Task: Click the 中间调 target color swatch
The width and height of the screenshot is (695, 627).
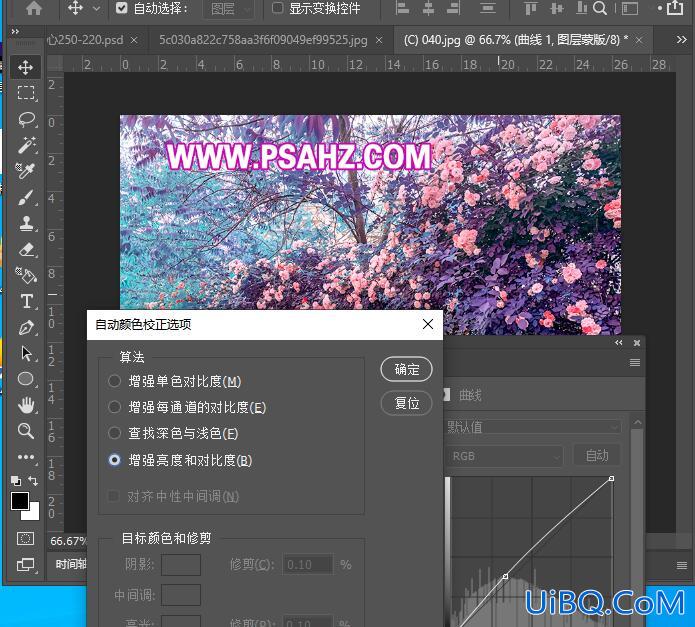Action: tap(181, 595)
